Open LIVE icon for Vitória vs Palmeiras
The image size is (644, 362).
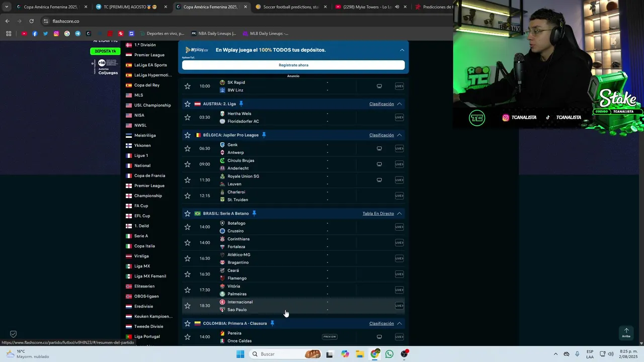tap(399, 290)
